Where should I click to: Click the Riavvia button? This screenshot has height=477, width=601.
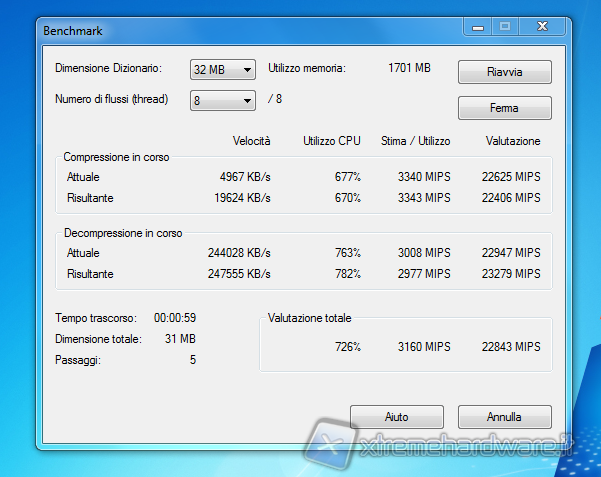[x=504, y=72]
